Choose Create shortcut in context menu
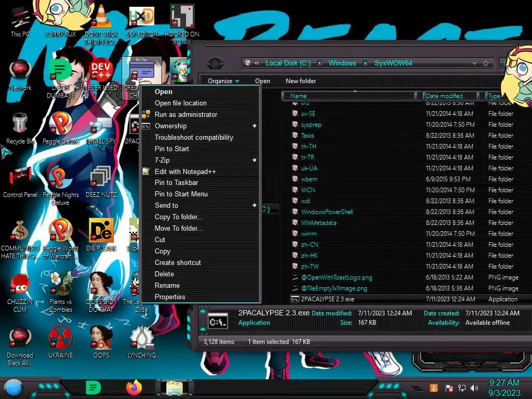 point(201,262)
